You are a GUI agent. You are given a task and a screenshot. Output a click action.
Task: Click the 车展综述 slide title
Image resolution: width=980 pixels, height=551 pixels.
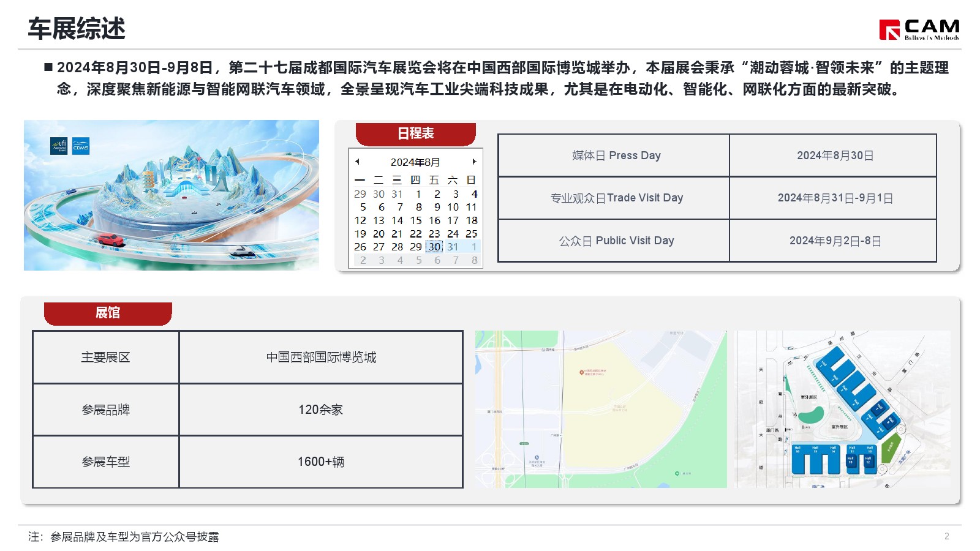click(x=77, y=29)
